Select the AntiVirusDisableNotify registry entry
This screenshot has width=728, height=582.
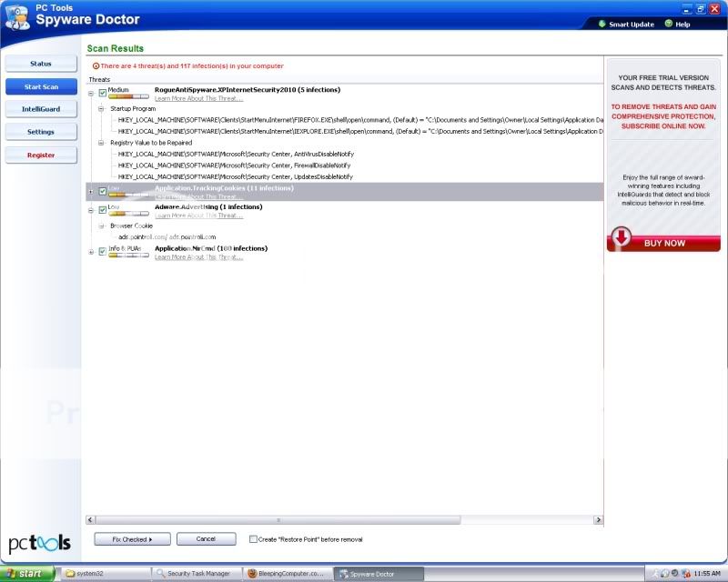[x=236, y=154]
